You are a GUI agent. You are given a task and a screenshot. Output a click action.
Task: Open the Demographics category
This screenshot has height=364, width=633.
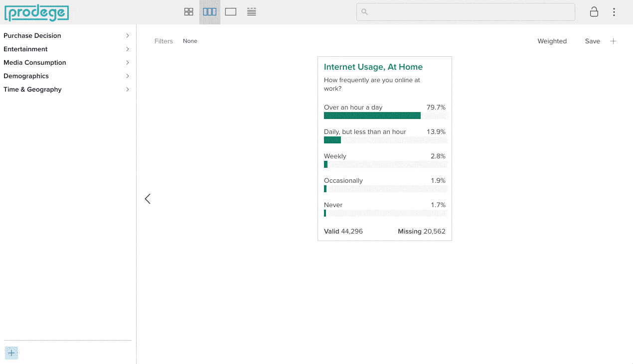(127, 76)
